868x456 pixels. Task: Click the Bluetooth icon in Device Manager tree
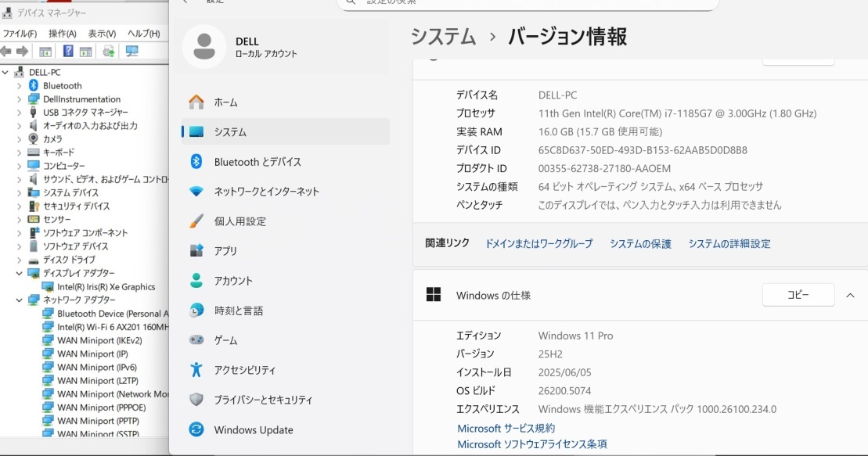click(x=33, y=85)
